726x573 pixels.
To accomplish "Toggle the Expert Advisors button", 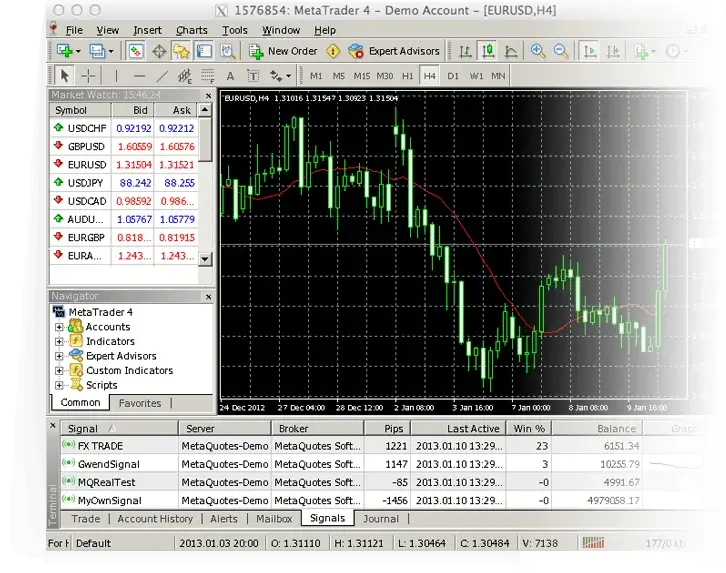I will (394, 51).
